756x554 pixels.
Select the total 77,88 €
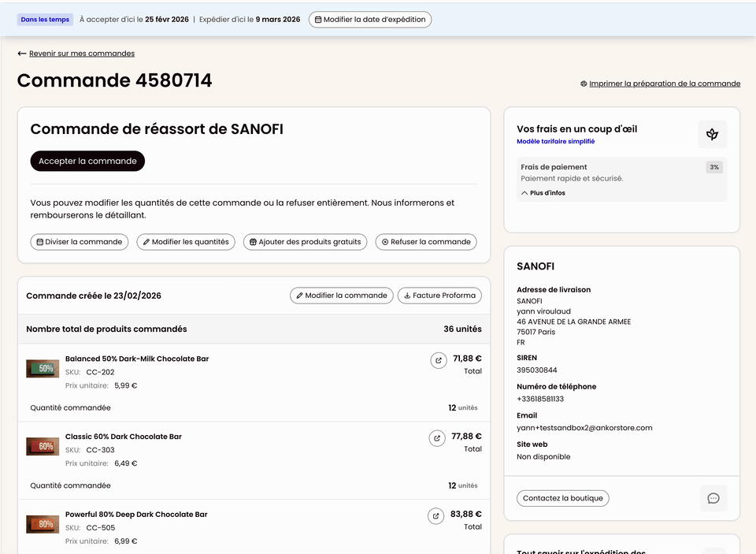click(x=466, y=437)
